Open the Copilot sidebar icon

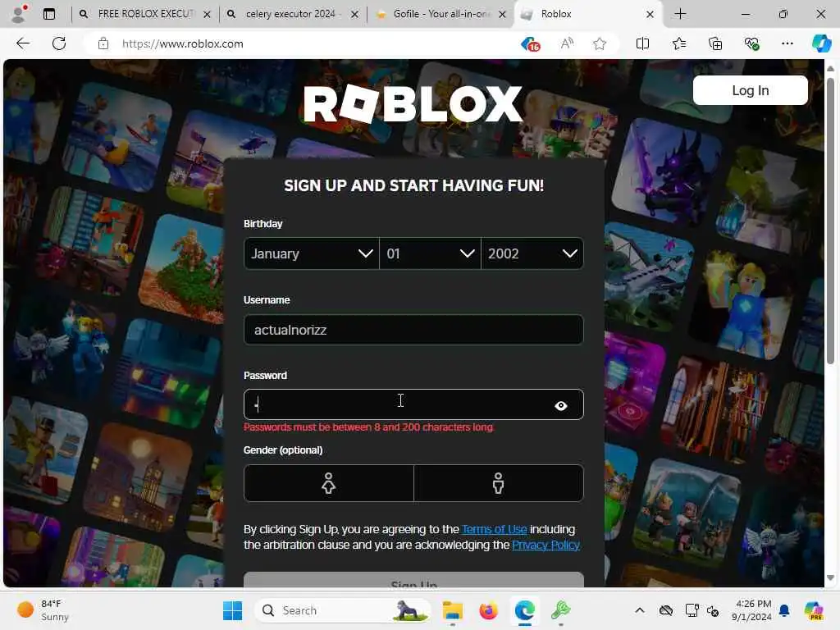(821, 43)
